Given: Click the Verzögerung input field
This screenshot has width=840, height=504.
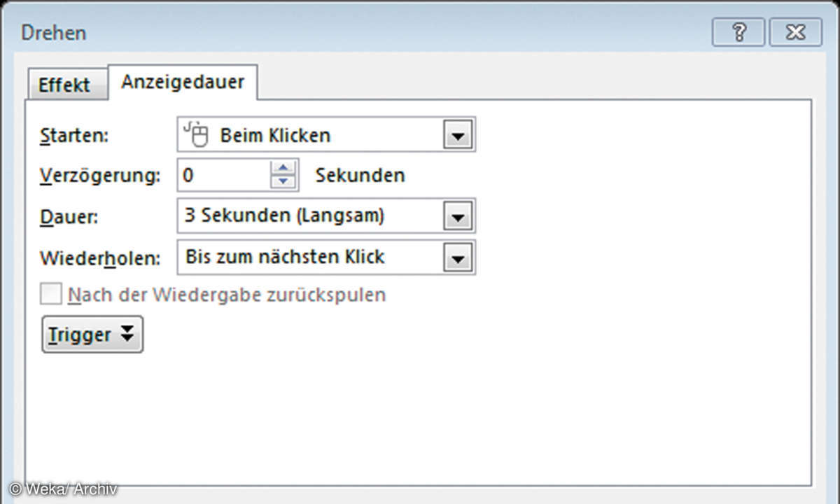Looking at the screenshot, I should pyautogui.click(x=224, y=175).
